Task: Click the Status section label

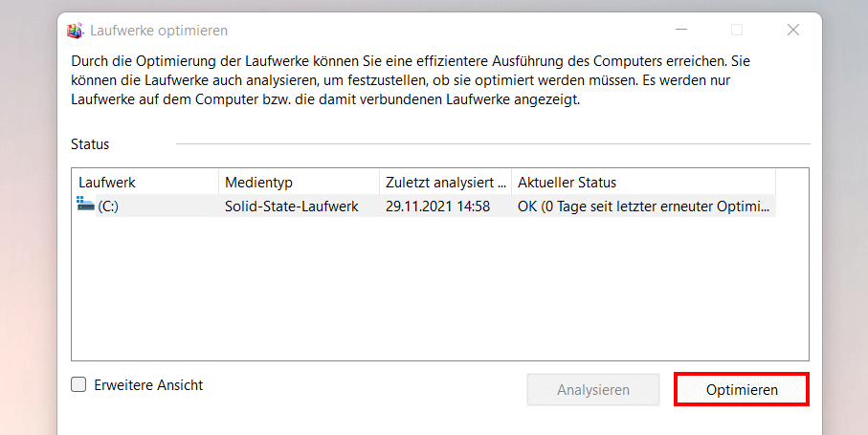Action: (90, 144)
